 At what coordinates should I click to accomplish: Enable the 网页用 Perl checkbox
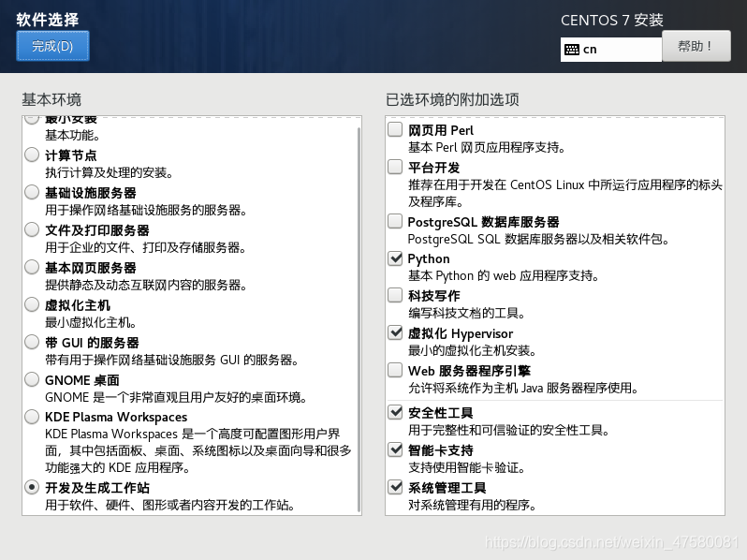click(x=395, y=129)
